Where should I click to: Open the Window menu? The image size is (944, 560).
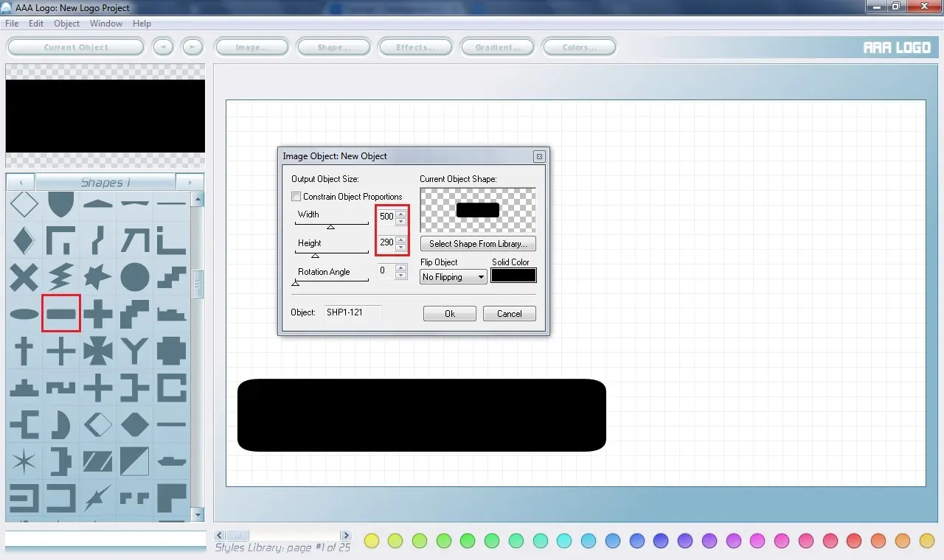[106, 24]
